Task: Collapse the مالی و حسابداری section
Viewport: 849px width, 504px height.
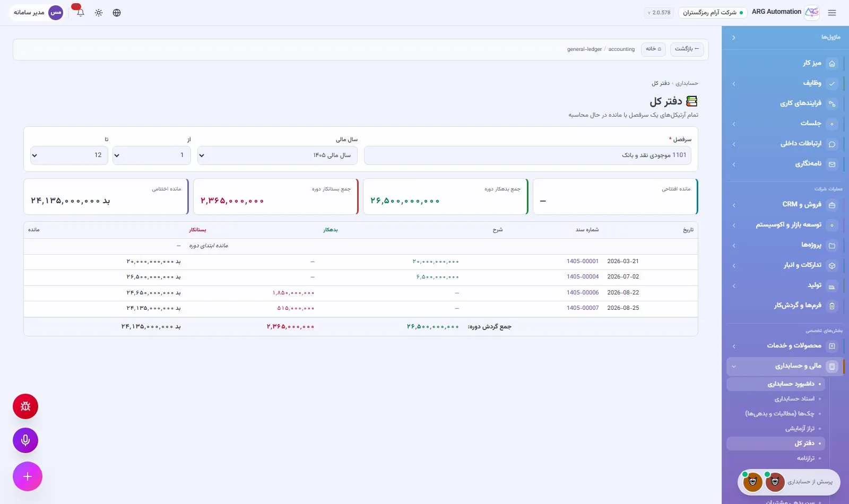Action: [734, 366]
